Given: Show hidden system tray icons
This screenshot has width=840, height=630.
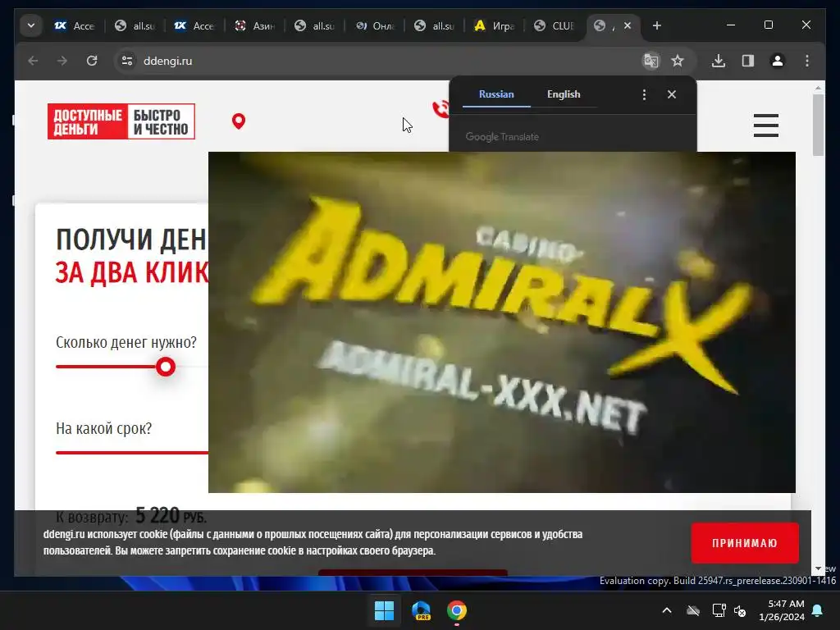Looking at the screenshot, I should [667, 610].
